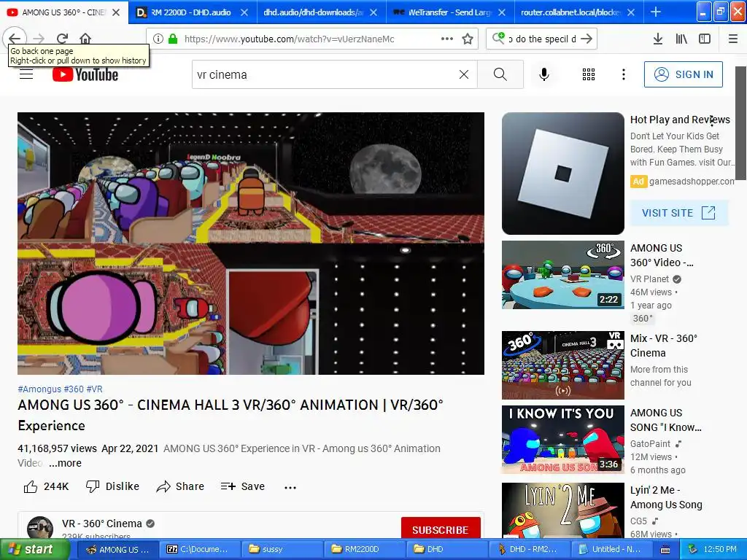Open the VR - 360° Cinema channel name
The image size is (747, 560).
click(x=102, y=524)
